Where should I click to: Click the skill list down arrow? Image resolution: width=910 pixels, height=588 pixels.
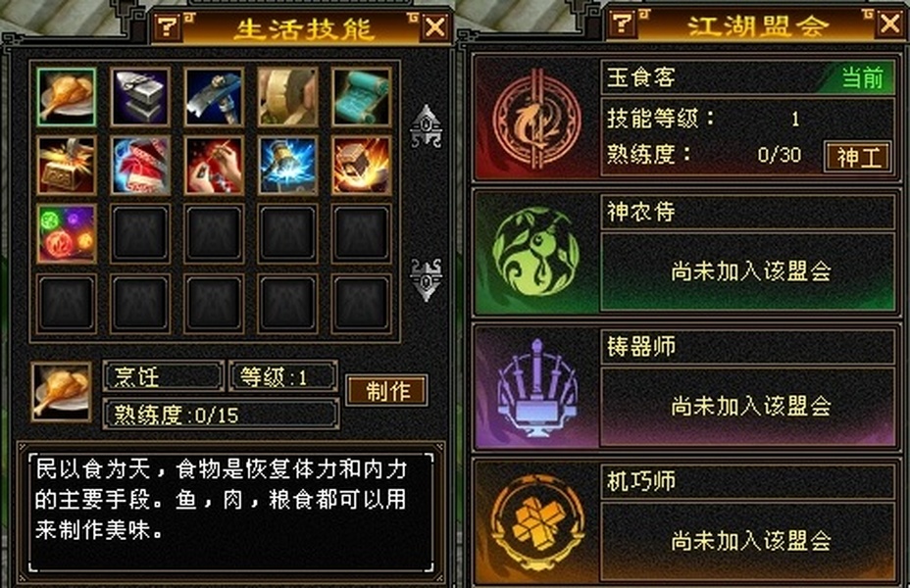pos(426,279)
